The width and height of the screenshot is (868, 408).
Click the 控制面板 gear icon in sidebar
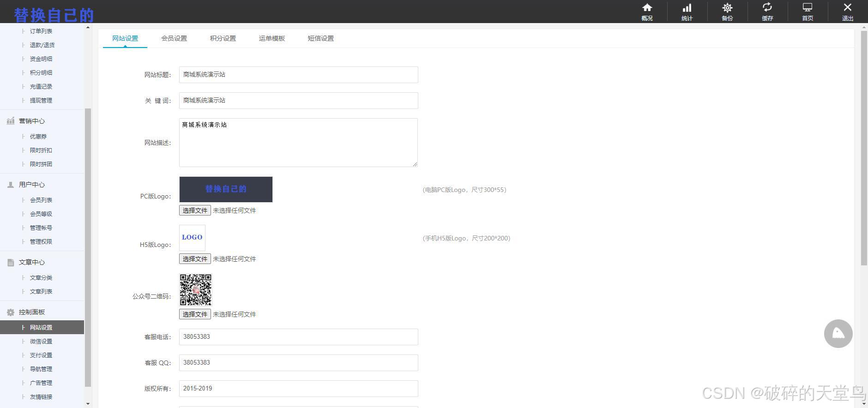pyautogui.click(x=11, y=312)
